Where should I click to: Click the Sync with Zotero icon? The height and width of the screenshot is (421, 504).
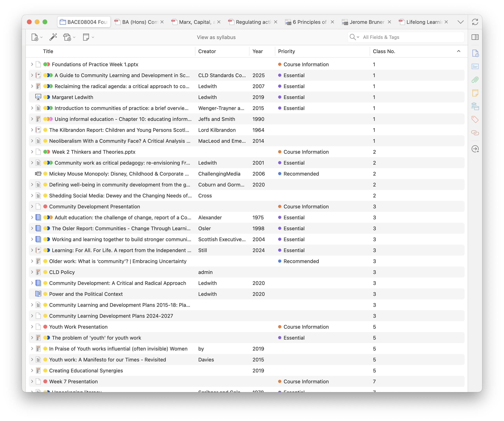[x=475, y=22]
